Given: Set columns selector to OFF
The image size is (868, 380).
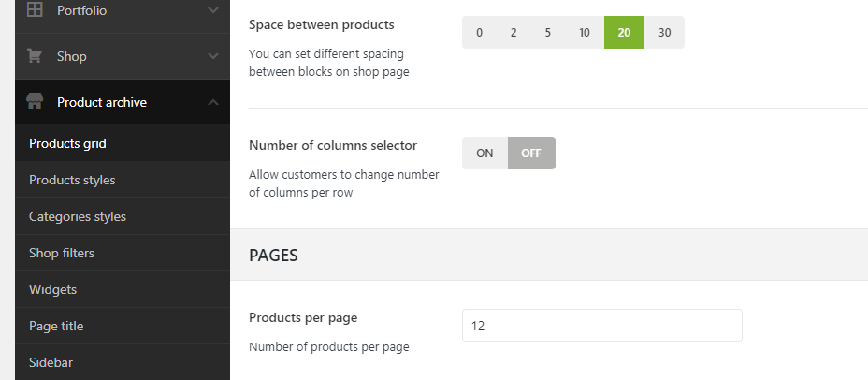Looking at the screenshot, I should (531, 153).
